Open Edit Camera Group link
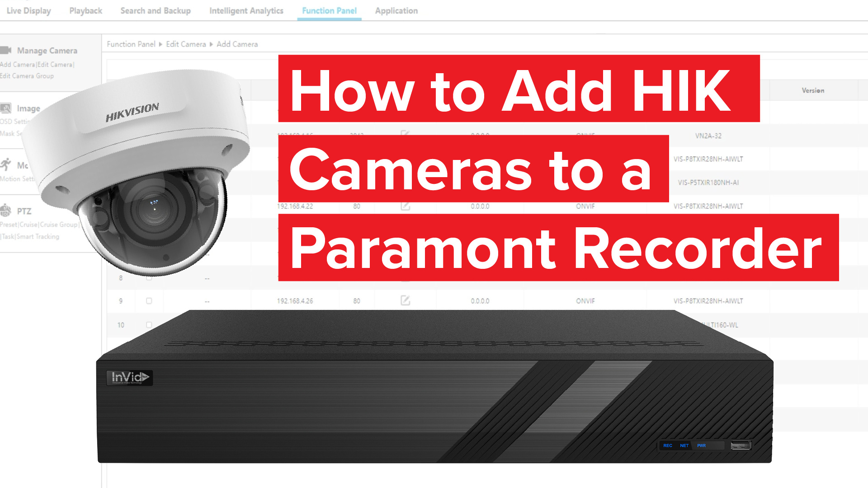The width and height of the screenshot is (868, 488). 27,76
